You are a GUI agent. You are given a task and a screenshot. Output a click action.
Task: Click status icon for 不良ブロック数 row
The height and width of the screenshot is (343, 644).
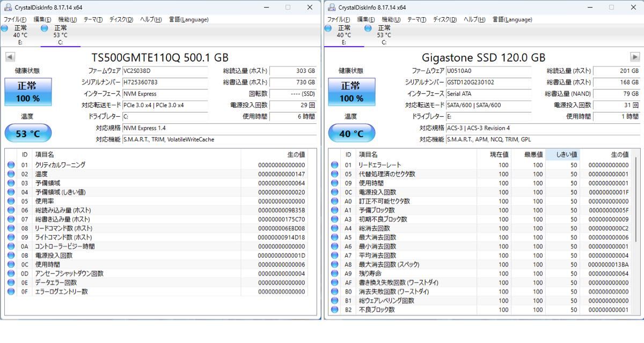334,310
